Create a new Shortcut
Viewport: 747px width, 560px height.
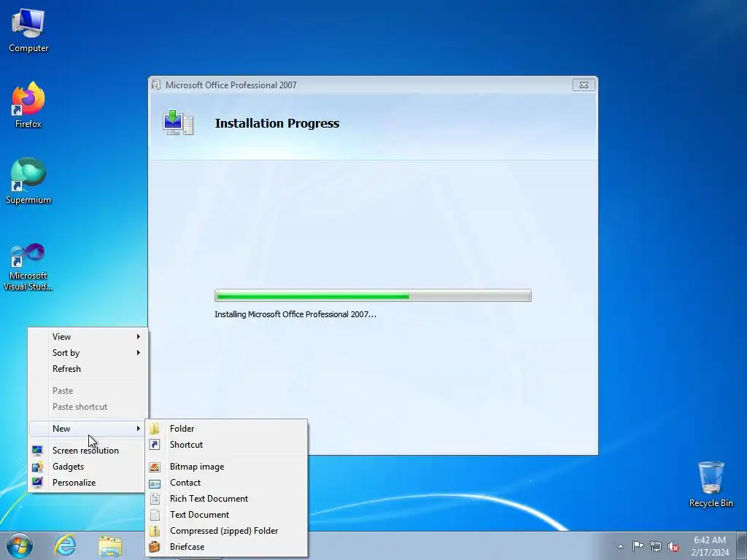pos(226,445)
